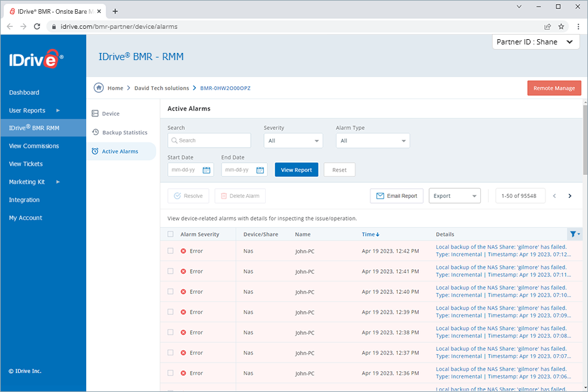Screen dimensions: 588x392
Task: Open the Start Date calendar picker icon
Action: click(x=206, y=170)
